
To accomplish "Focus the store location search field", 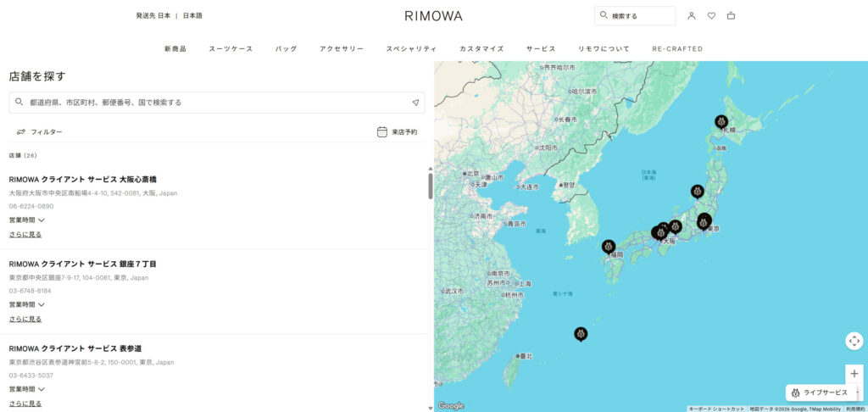I will pyautogui.click(x=217, y=103).
